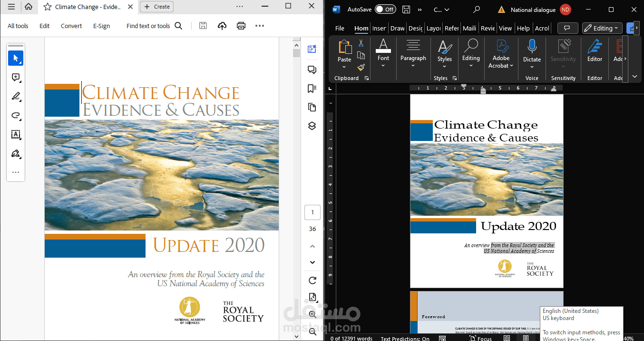Open the Editing mode dropdown
Image resolution: width=644 pixels, height=341 pixels.
pos(602,28)
